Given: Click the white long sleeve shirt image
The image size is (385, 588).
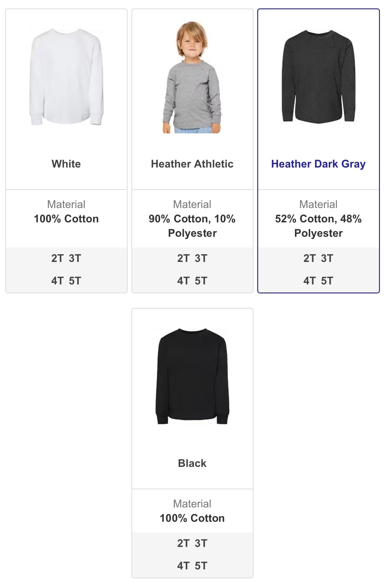Looking at the screenshot, I should pyautogui.click(x=66, y=77).
